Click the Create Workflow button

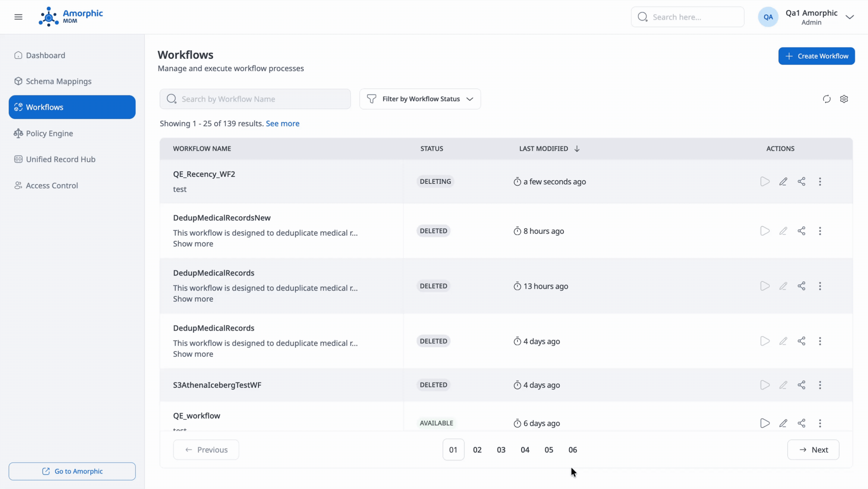(x=816, y=56)
